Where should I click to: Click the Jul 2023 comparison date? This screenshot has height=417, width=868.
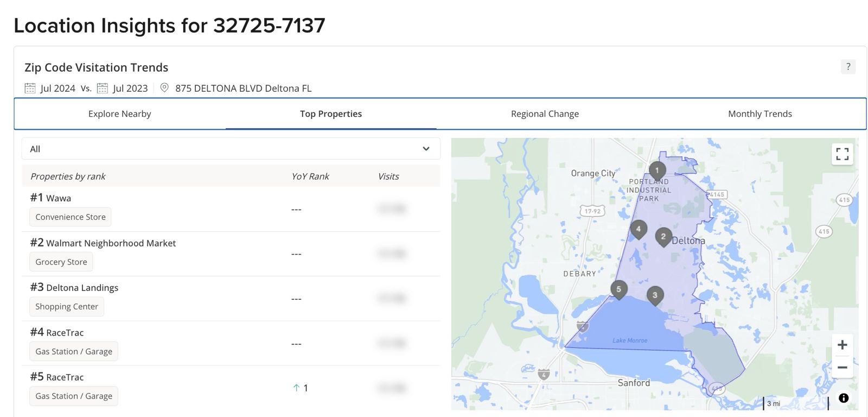point(130,88)
